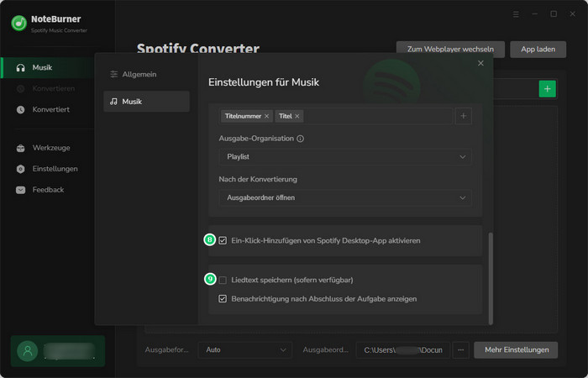This screenshot has height=378, width=588.
Task: Open Feedback in the sidebar
Action: pyautogui.click(x=47, y=190)
